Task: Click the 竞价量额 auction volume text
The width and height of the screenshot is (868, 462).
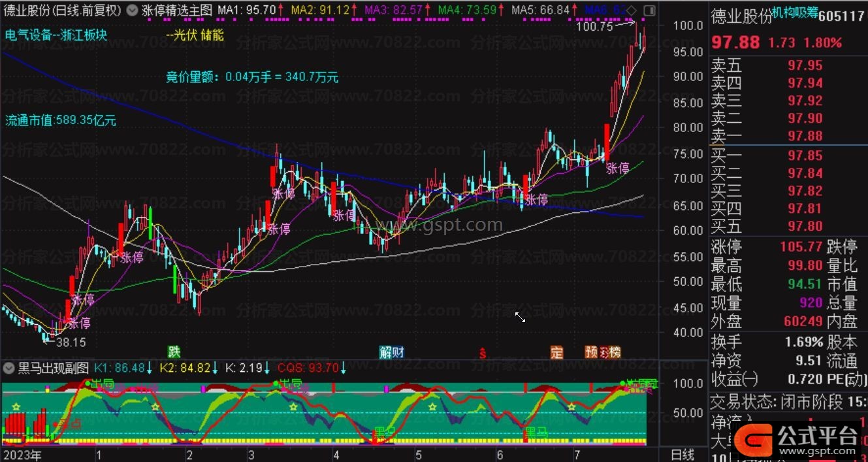Action: coord(252,77)
